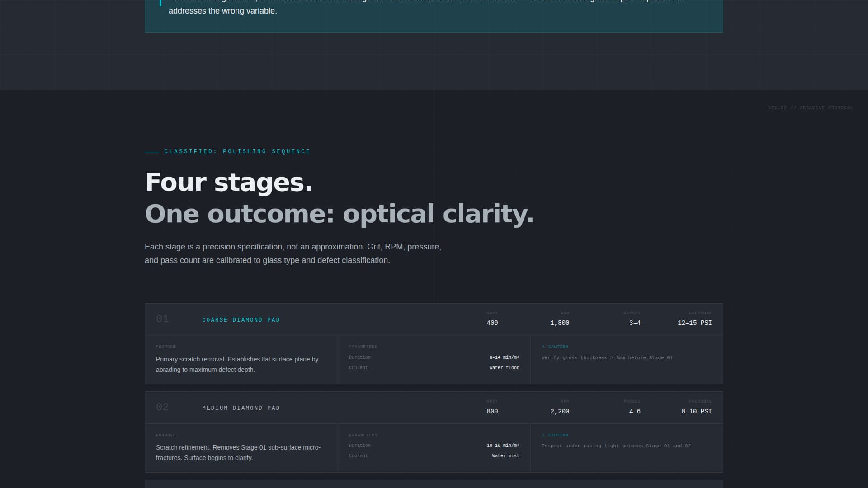Click stage number 01
Viewport: 868px width, 488px height.
point(162,319)
